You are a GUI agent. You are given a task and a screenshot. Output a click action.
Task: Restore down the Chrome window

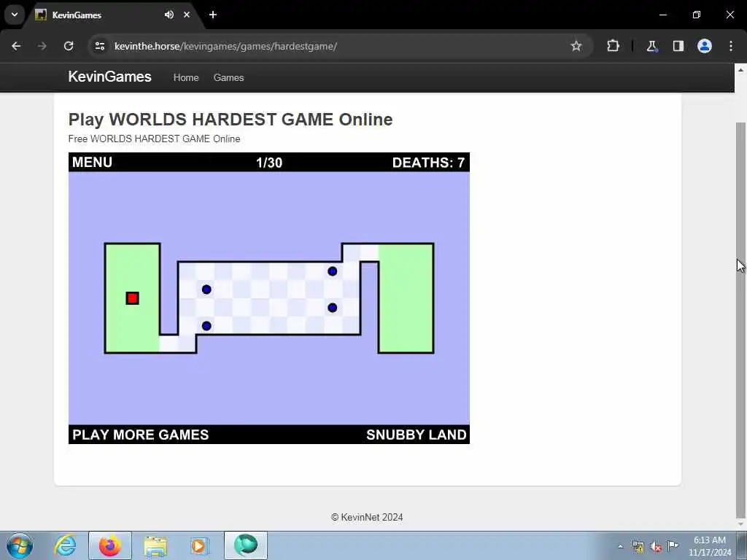[x=697, y=15]
